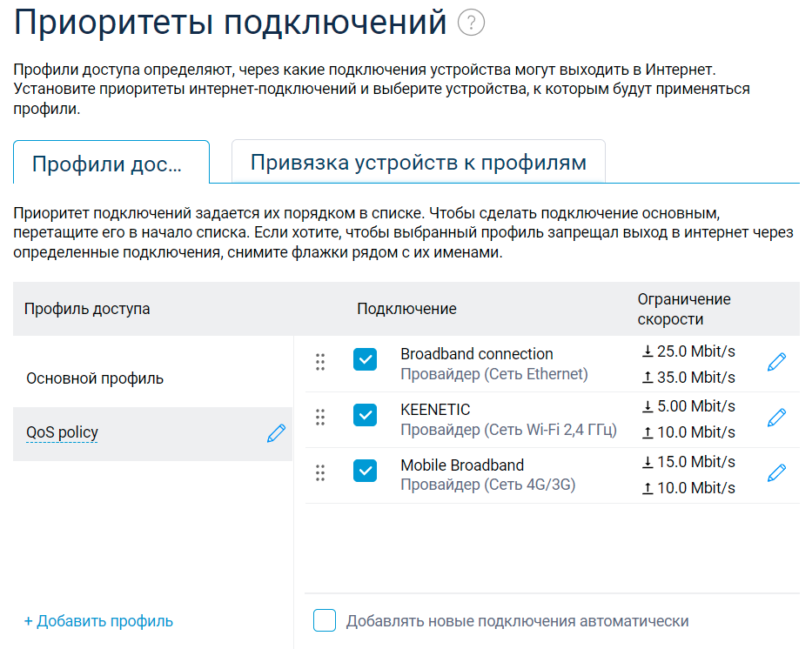The height and width of the screenshot is (649, 812).
Task: Click Mobile Broadband download limit 15.0 Mbit/s
Action: coord(688,462)
